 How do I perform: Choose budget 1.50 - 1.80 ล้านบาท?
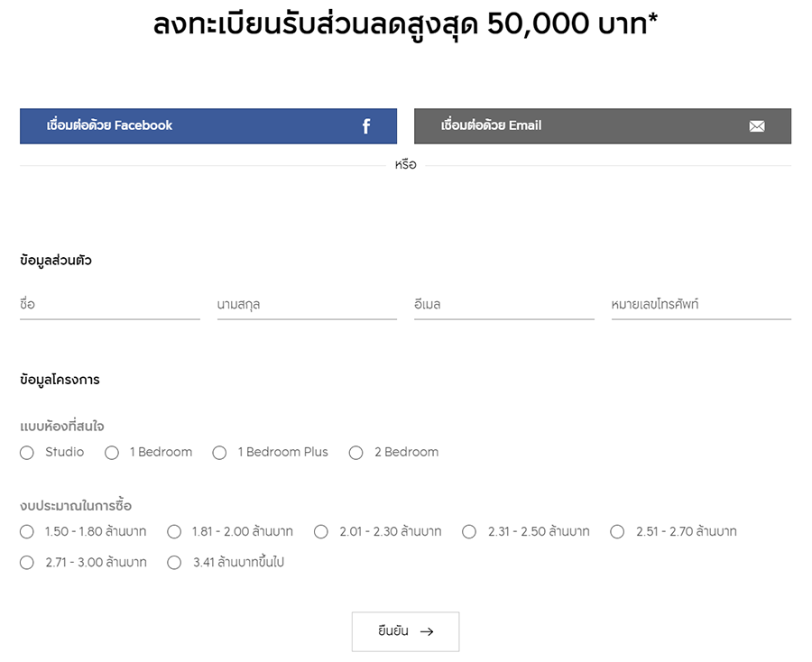point(27,532)
